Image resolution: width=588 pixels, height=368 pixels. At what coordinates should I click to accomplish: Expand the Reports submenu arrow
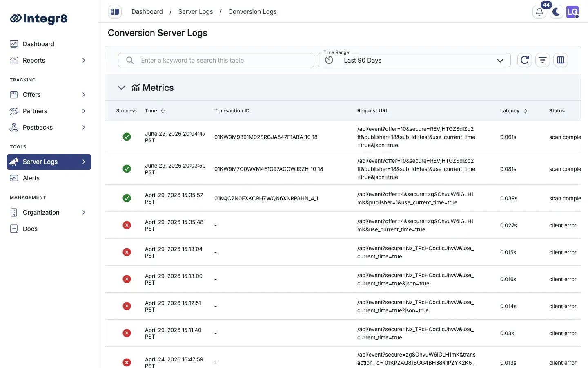tap(84, 60)
